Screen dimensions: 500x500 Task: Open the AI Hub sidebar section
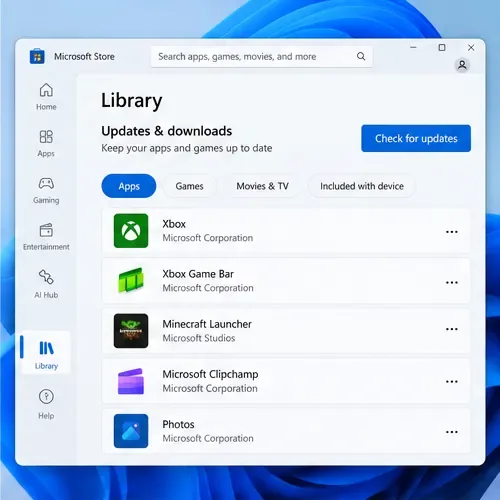46,284
